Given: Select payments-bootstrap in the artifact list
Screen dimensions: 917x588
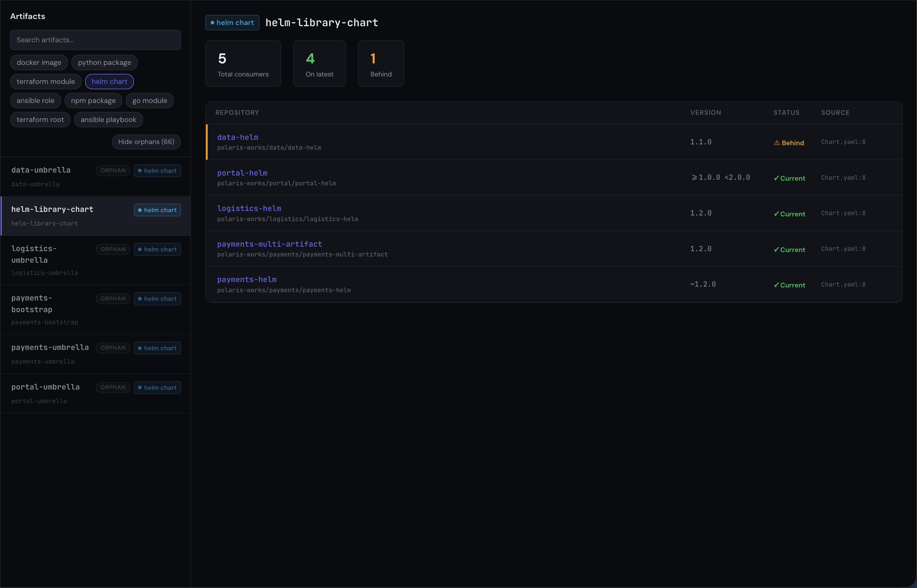Looking at the screenshot, I should [96, 310].
